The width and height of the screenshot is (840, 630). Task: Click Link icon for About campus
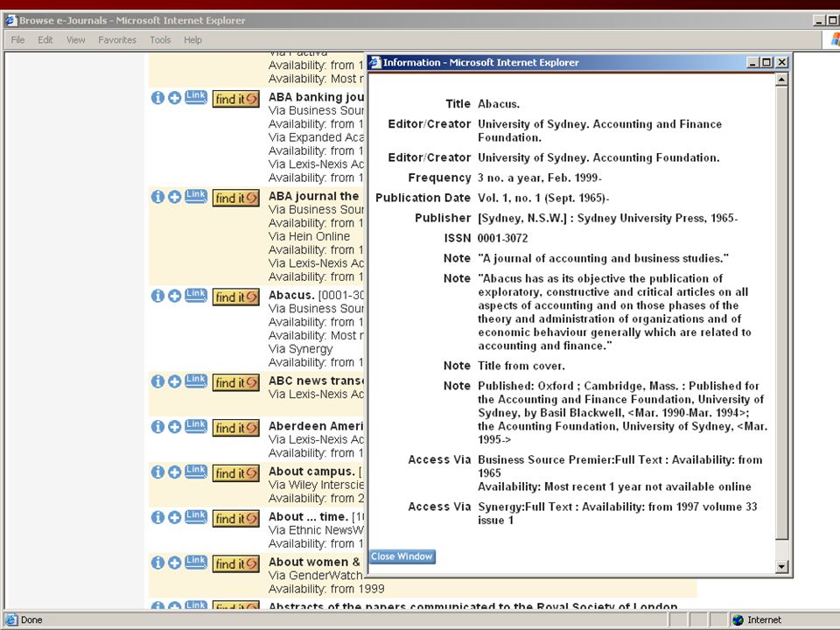coord(196,471)
